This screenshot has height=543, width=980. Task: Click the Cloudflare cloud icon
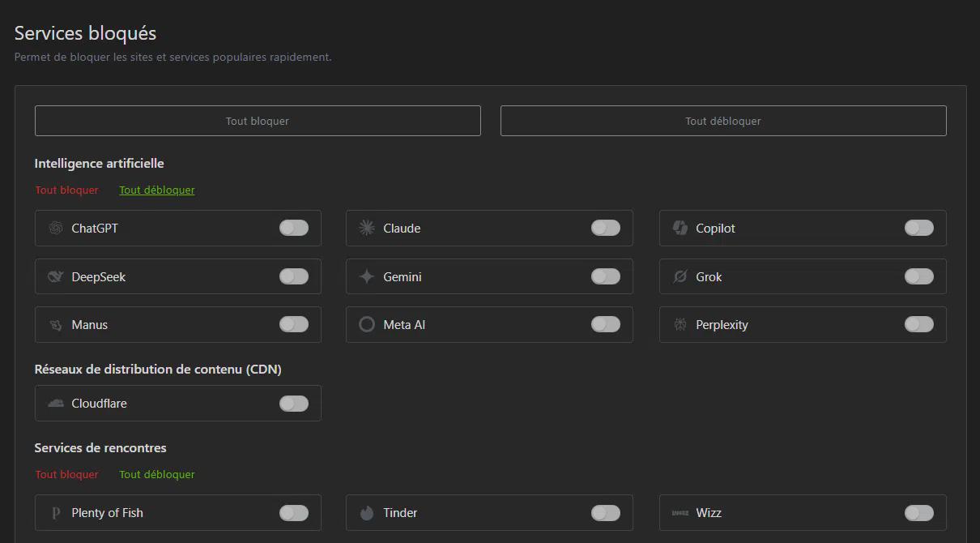[56, 403]
